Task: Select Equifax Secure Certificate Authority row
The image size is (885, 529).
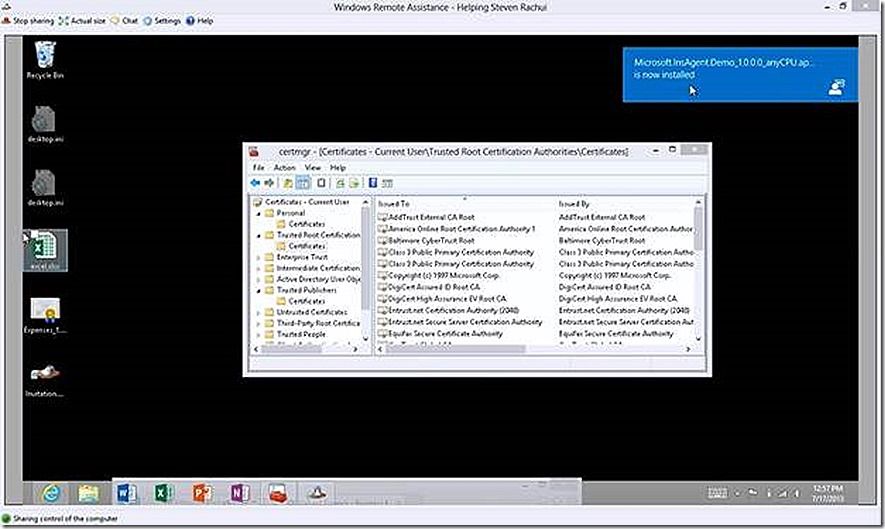Action: pyautogui.click(x=445, y=334)
